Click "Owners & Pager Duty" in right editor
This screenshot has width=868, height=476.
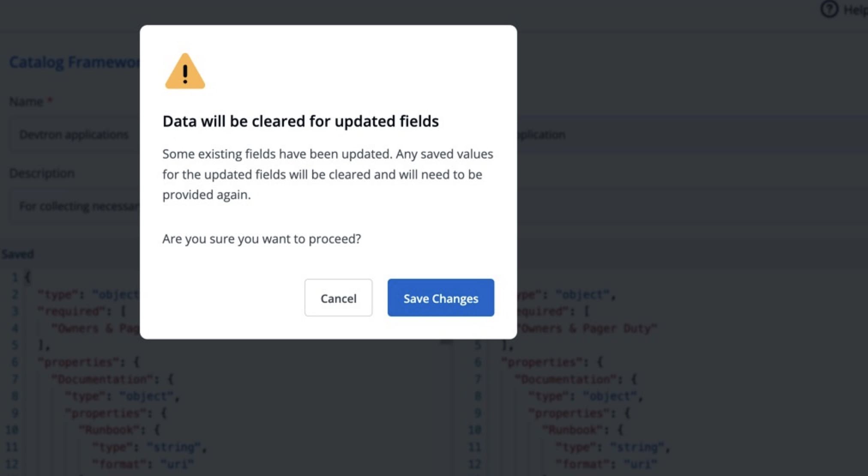588,328
